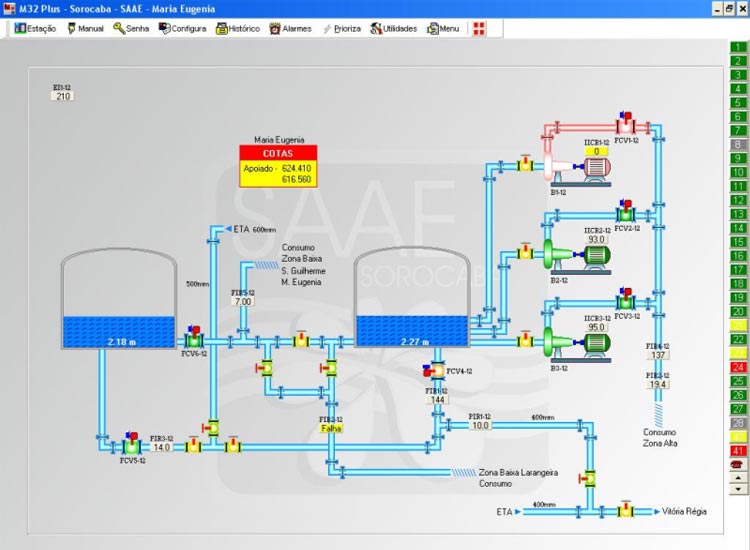This screenshot has height=550, width=750.
Task: Open the Senha password menu
Action: (131, 29)
